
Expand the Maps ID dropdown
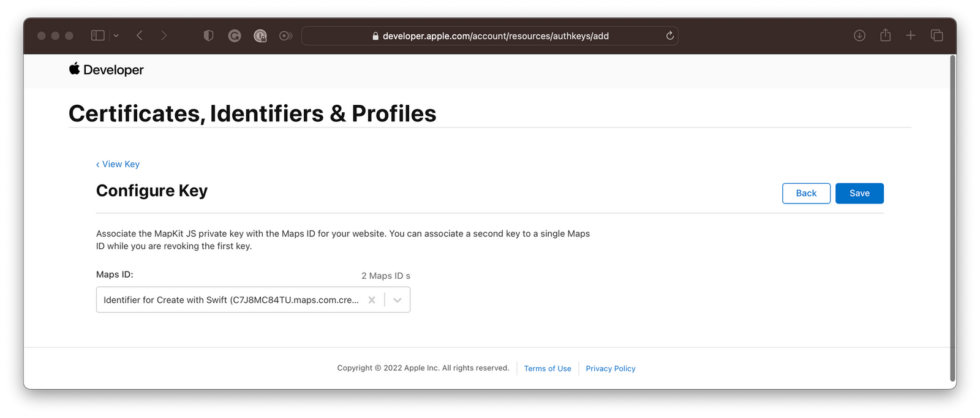[398, 300]
